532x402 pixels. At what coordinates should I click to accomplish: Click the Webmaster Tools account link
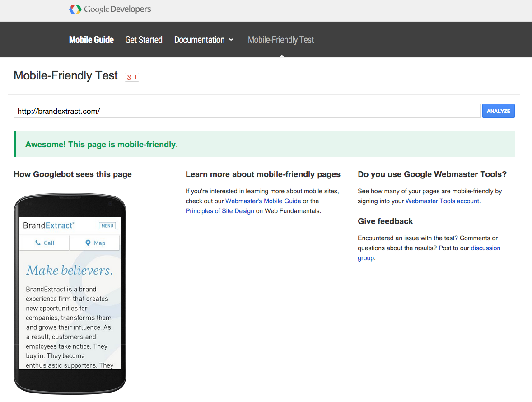pyautogui.click(x=442, y=201)
